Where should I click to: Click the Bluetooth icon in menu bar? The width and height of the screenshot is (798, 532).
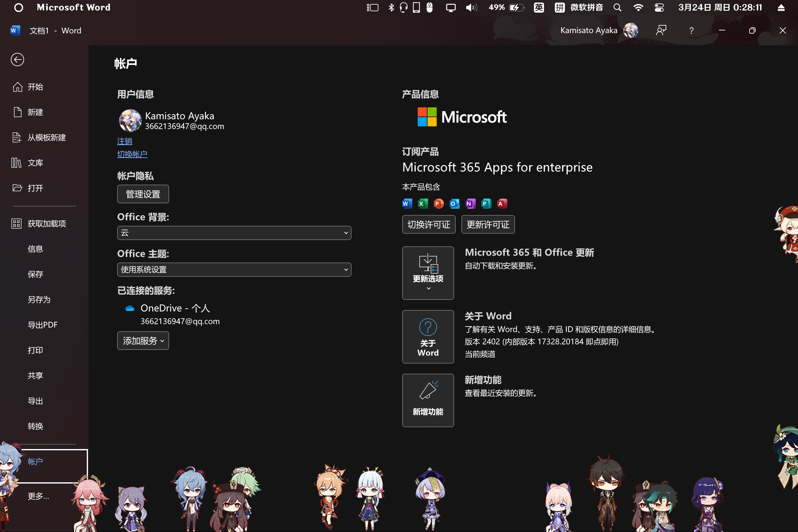[391, 8]
